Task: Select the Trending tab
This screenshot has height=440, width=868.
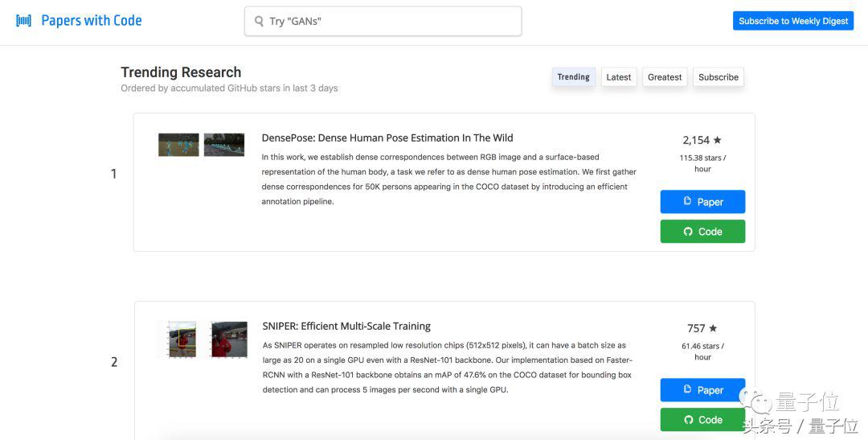Action: coord(573,77)
